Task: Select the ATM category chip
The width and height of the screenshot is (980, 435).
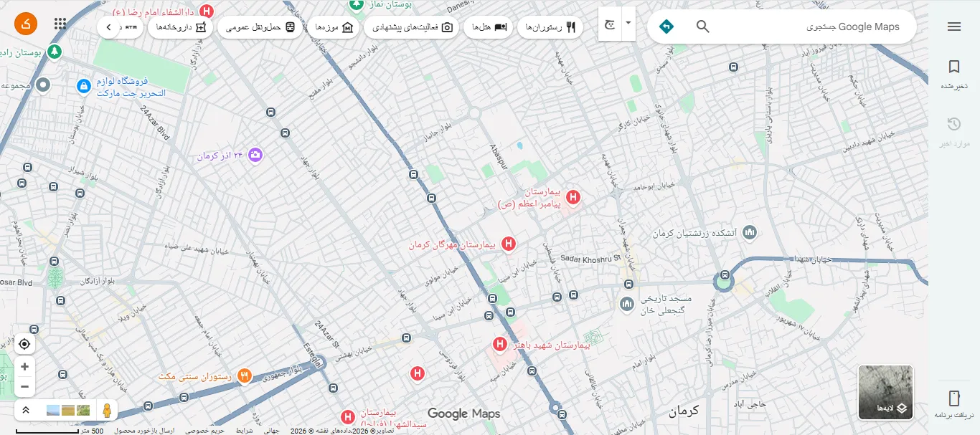Action: pyautogui.click(x=131, y=27)
